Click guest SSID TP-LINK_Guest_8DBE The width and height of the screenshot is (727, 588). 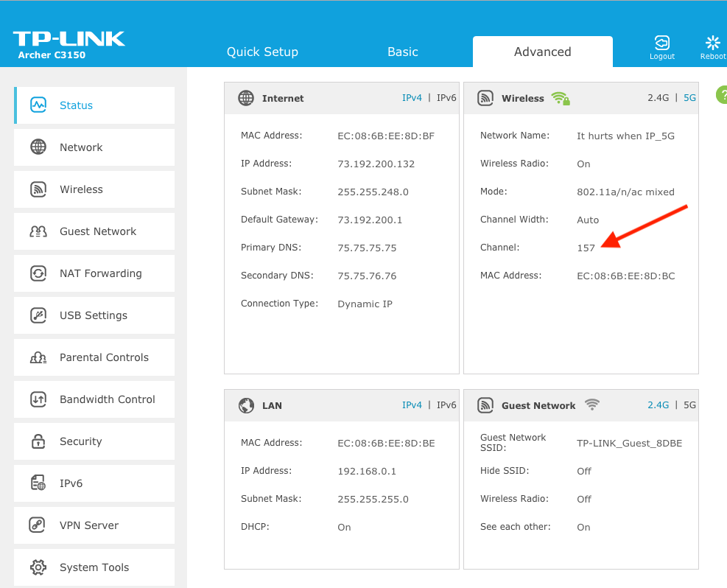pyautogui.click(x=629, y=443)
